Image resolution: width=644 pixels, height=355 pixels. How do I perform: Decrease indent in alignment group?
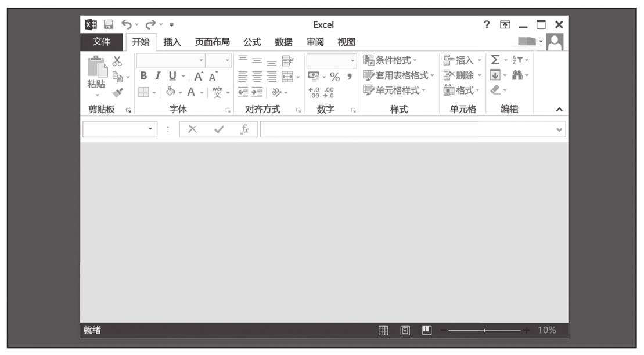pyautogui.click(x=243, y=92)
